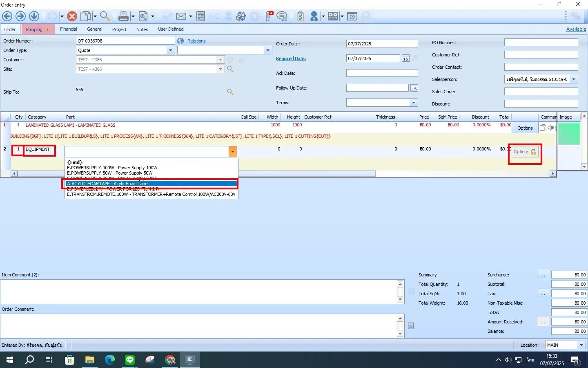Open the scheduled window clock icon
This screenshot has height=368, width=588.
coord(352,16)
